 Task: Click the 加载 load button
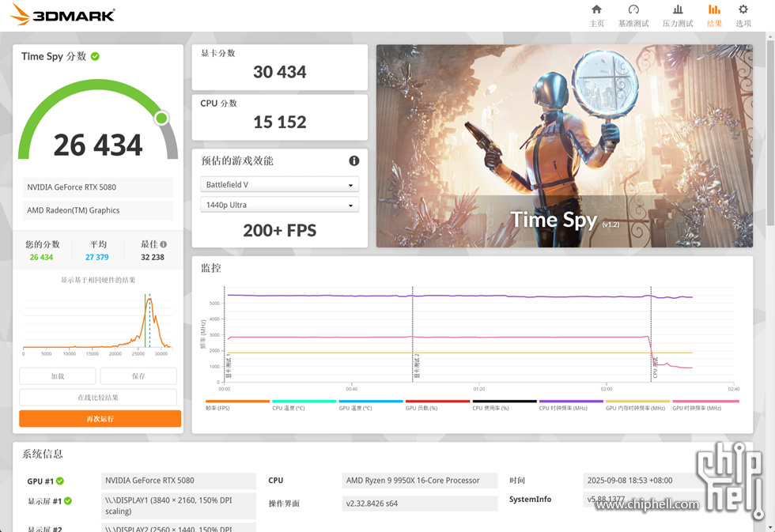tap(57, 376)
